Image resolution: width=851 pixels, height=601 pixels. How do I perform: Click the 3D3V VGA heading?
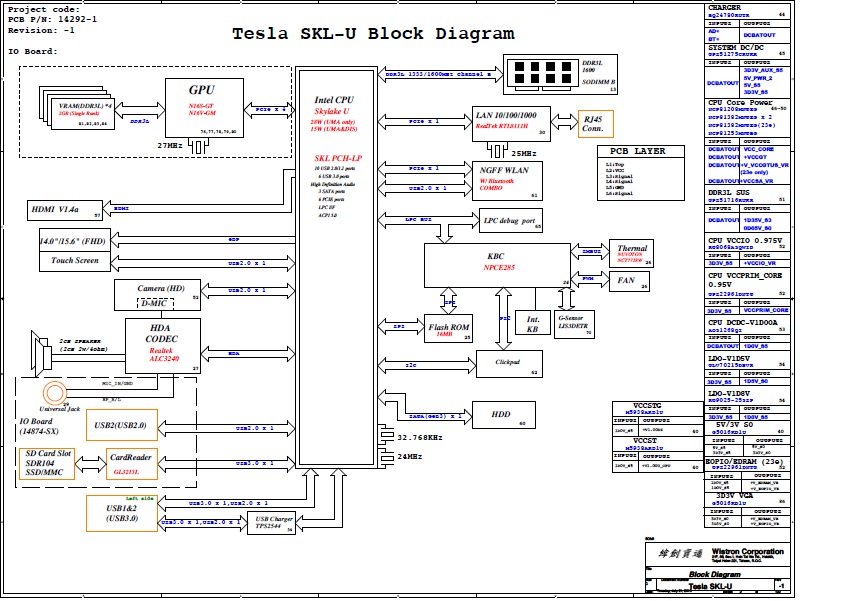(x=734, y=496)
